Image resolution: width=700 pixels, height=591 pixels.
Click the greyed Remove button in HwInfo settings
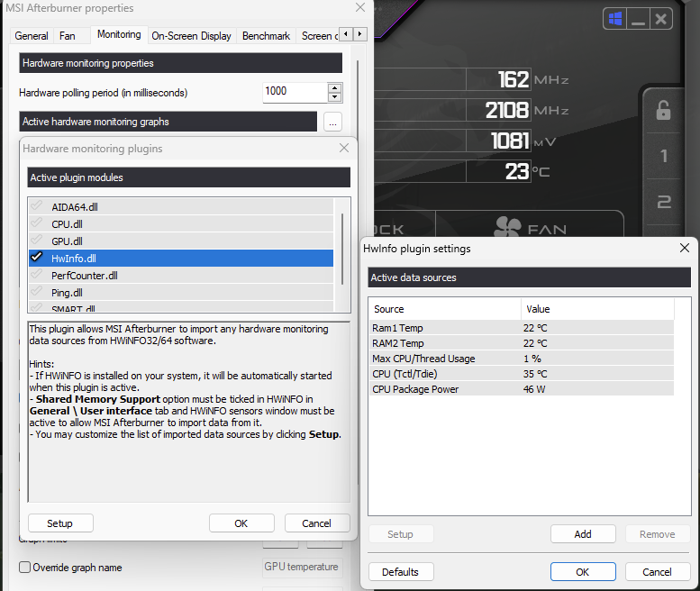click(x=658, y=534)
